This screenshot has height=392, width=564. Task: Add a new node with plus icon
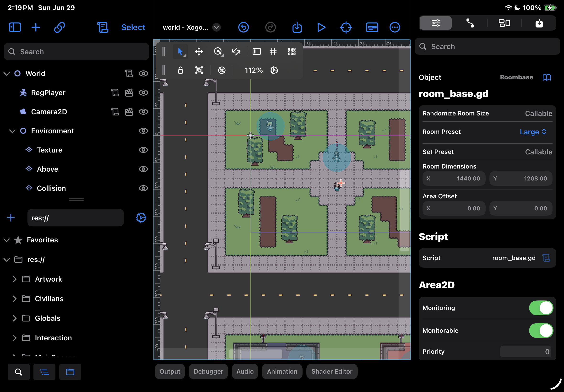[36, 27]
